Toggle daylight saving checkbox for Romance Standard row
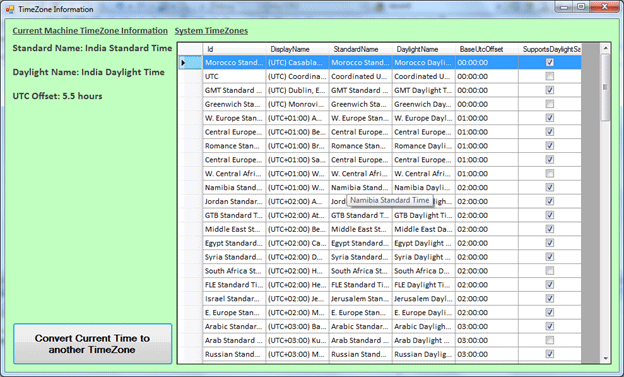Image resolution: width=624 pixels, height=377 pixels. (x=550, y=146)
